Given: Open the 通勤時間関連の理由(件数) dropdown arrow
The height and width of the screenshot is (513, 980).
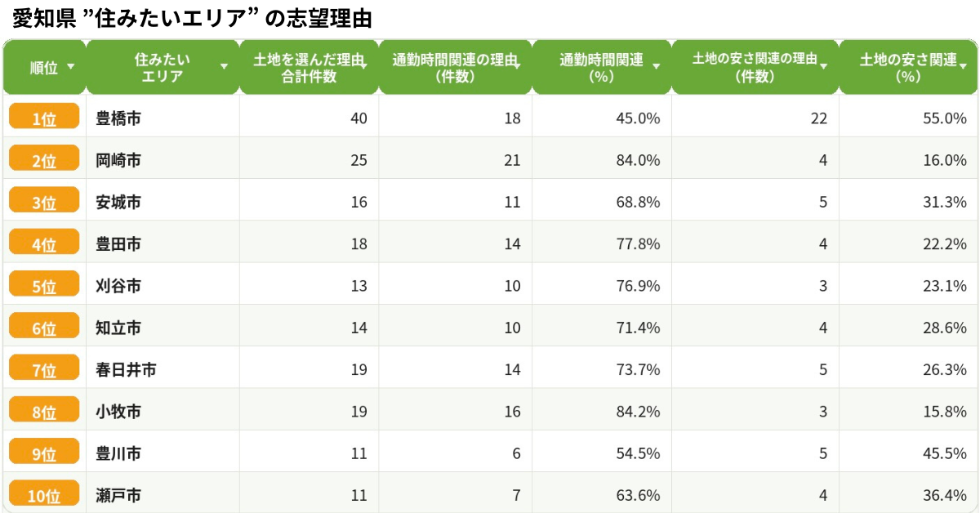Looking at the screenshot, I should (518, 65).
